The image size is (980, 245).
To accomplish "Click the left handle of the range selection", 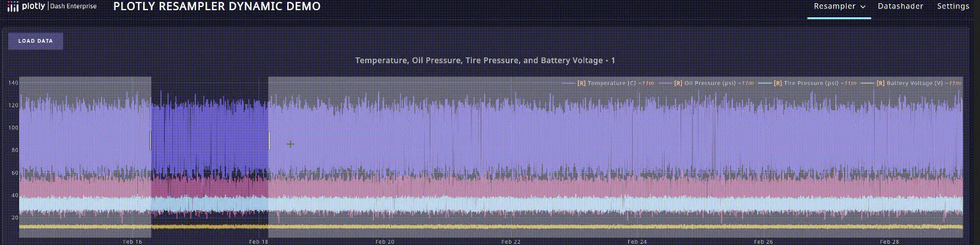I will tap(151, 140).
